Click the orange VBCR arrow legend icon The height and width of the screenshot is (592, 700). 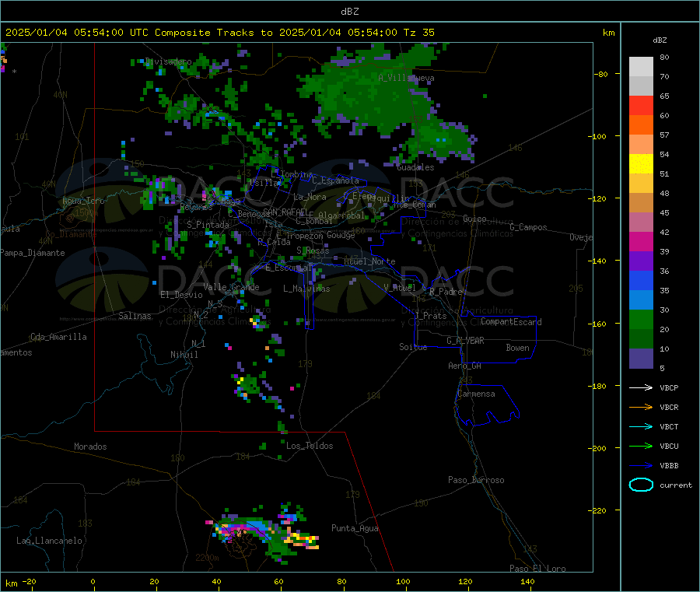641,407
